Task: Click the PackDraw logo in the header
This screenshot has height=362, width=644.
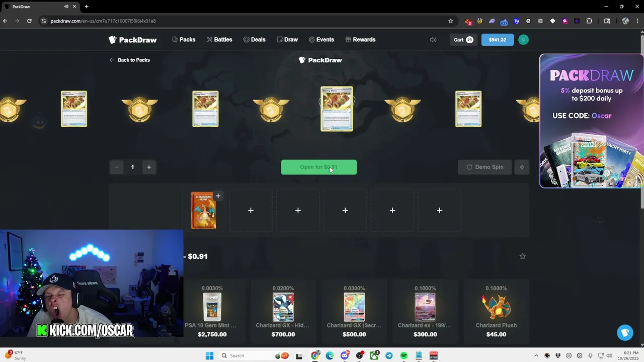Action: (x=133, y=40)
